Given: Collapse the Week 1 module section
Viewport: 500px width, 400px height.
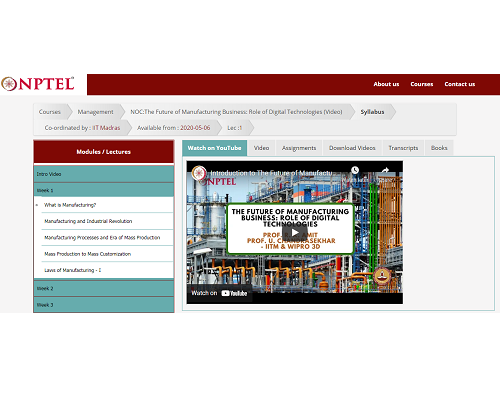Looking at the screenshot, I should (x=104, y=190).
